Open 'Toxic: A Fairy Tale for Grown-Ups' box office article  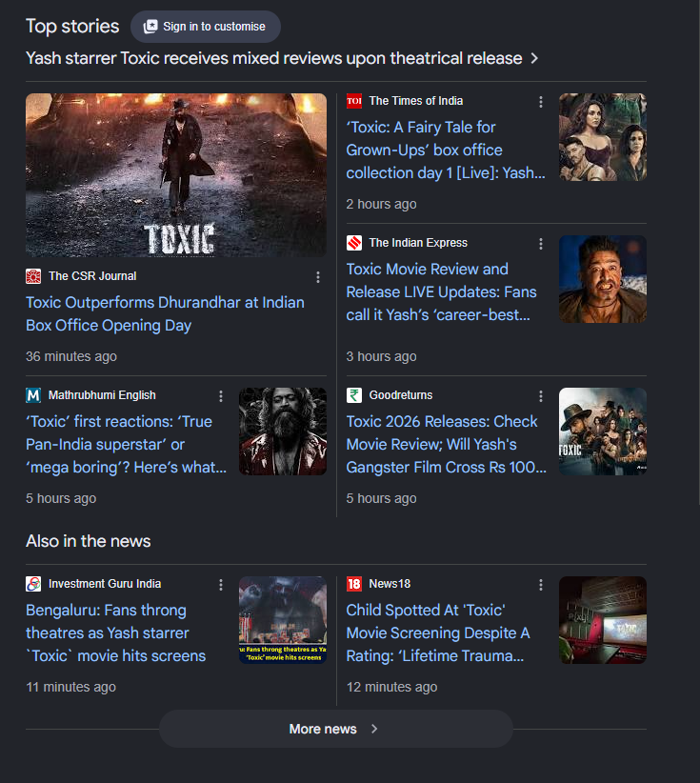[446, 151]
